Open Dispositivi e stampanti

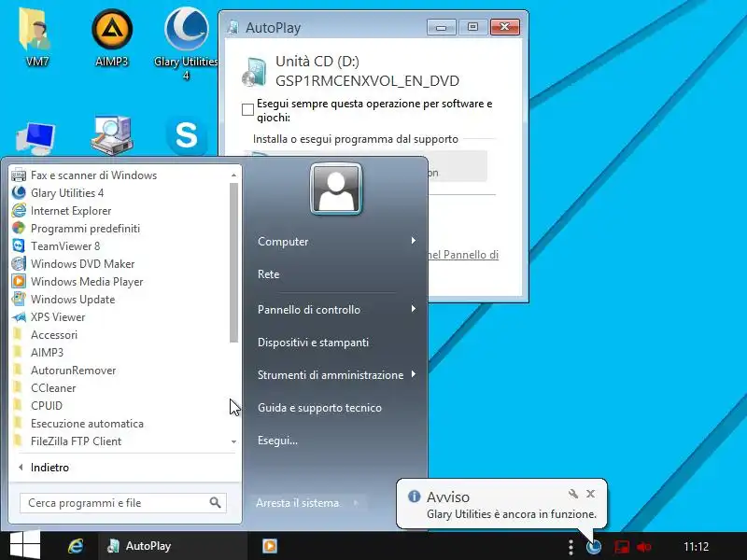pos(313,343)
